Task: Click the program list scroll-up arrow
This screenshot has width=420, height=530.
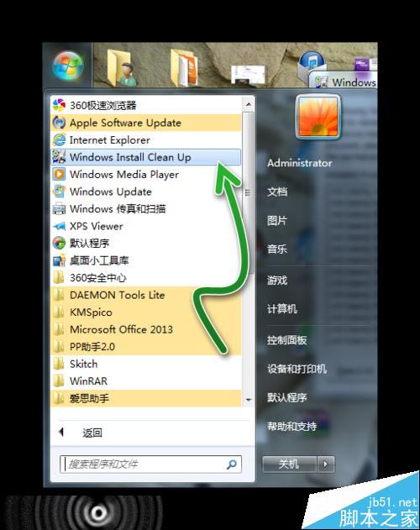Action: coord(249,104)
